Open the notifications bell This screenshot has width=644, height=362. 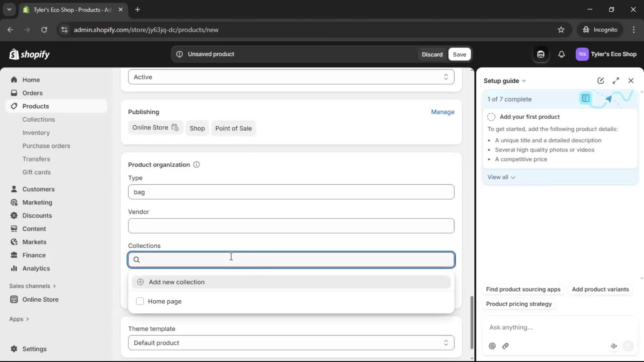[562, 54]
